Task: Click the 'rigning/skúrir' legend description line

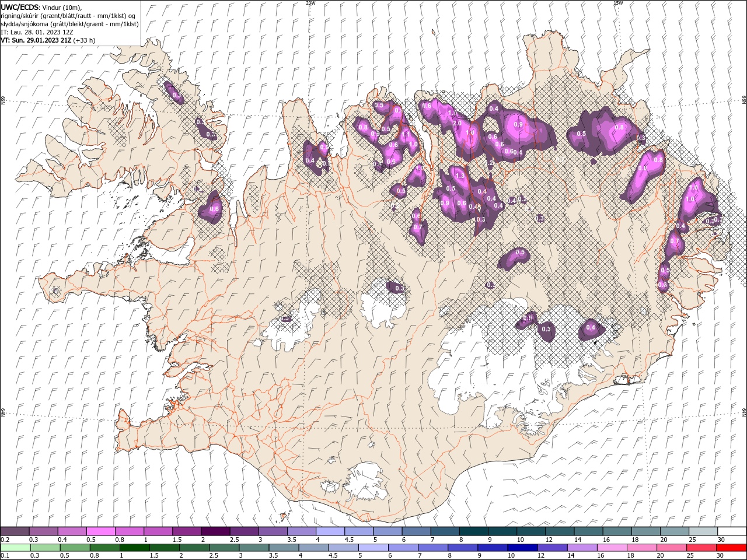Action: (69, 16)
